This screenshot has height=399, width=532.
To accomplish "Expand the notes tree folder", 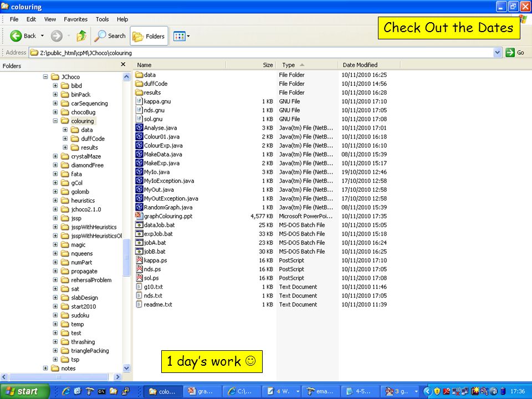I will click(45, 368).
